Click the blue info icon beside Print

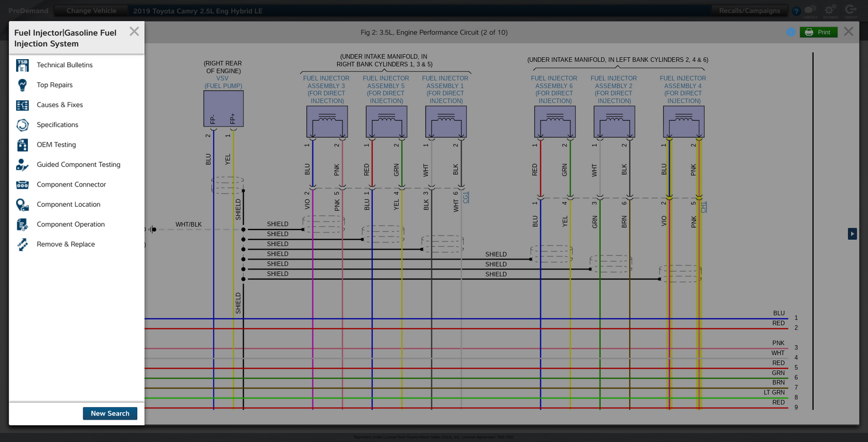tap(791, 32)
